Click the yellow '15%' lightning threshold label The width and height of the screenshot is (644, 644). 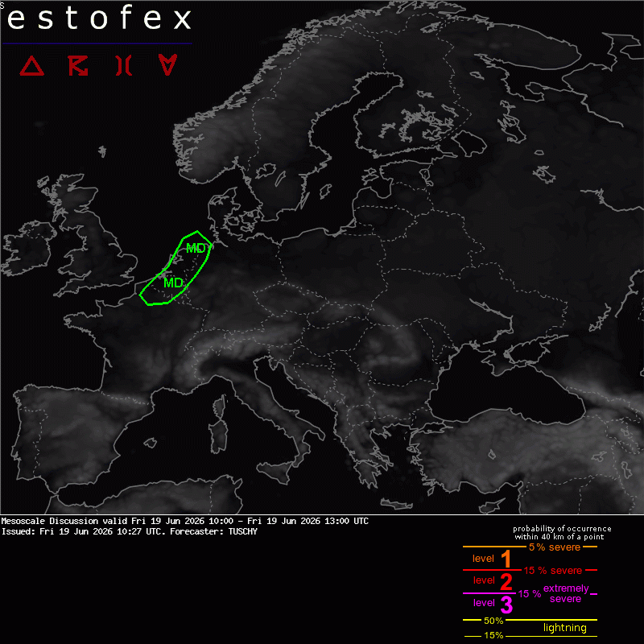pos(493,635)
